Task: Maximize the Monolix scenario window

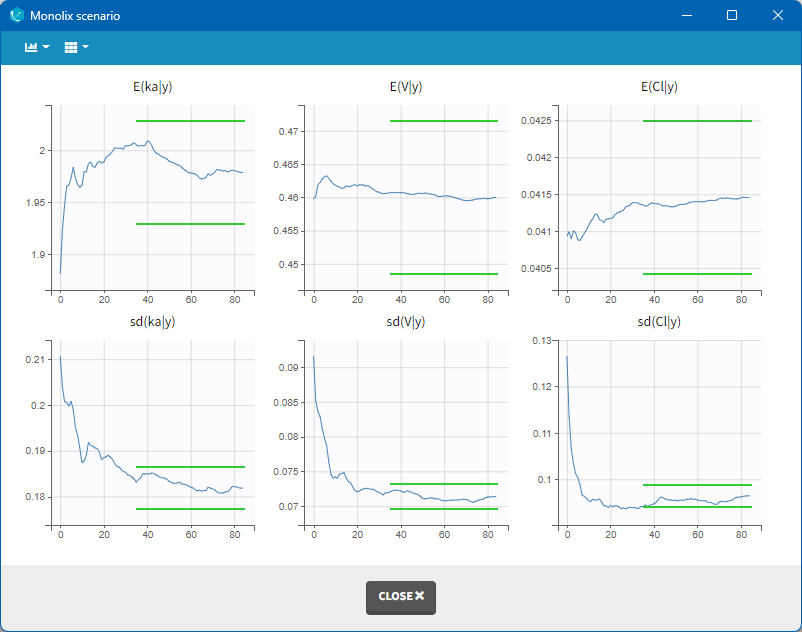Action: point(732,16)
